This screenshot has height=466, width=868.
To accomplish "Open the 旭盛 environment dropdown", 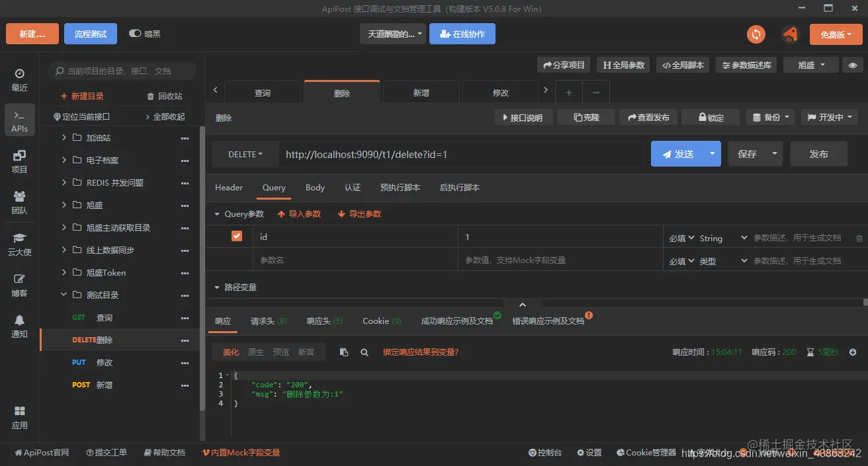I will 811,65.
